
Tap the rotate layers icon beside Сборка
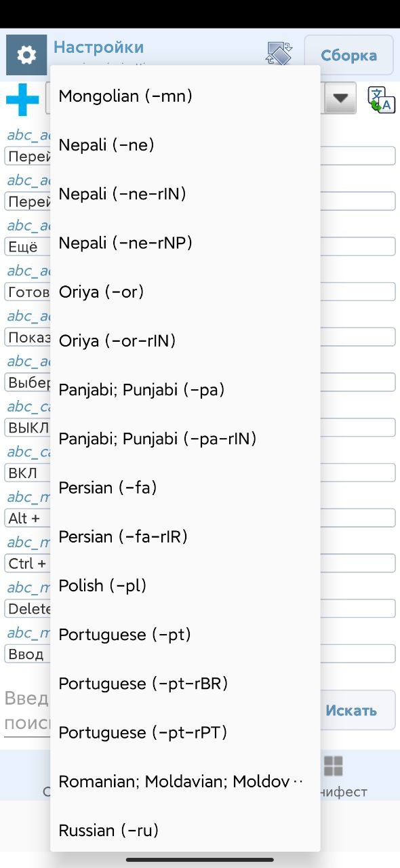(279, 54)
